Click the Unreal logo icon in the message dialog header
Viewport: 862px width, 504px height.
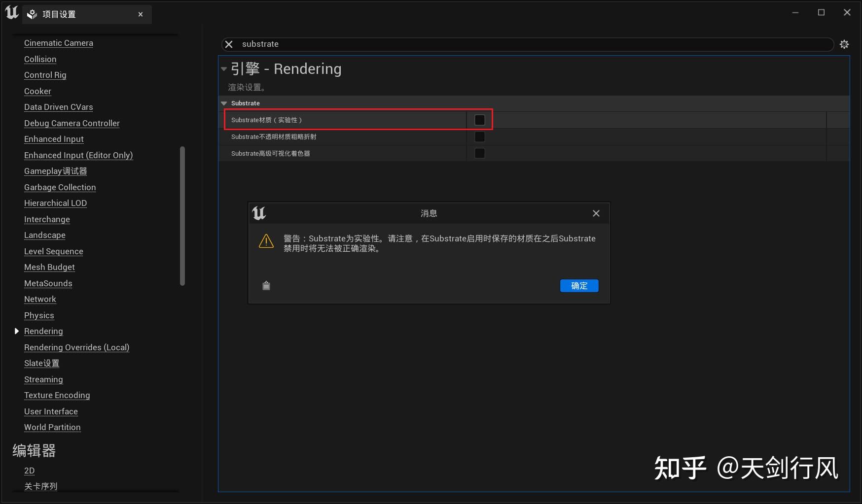pyautogui.click(x=258, y=213)
